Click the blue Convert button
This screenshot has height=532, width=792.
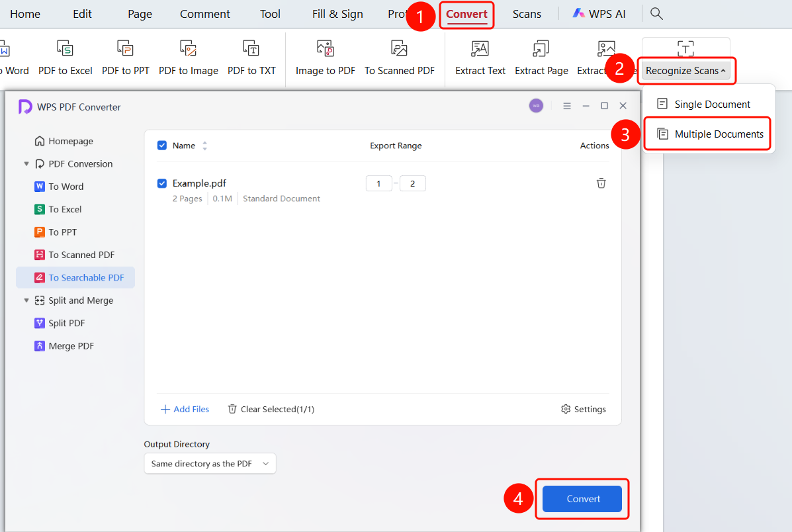[582, 499]
